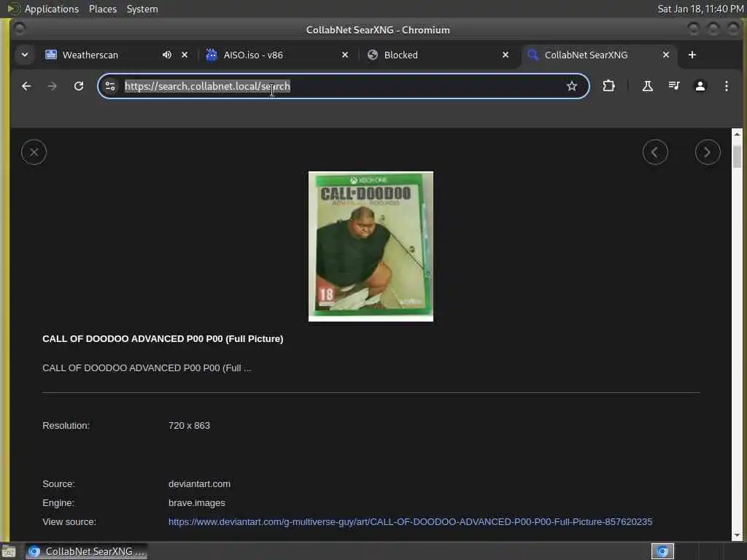The width and height of the screenshot is (747, 560).
Task: Close the AISO.iso - v86 tab
Action: coord(345,55)
